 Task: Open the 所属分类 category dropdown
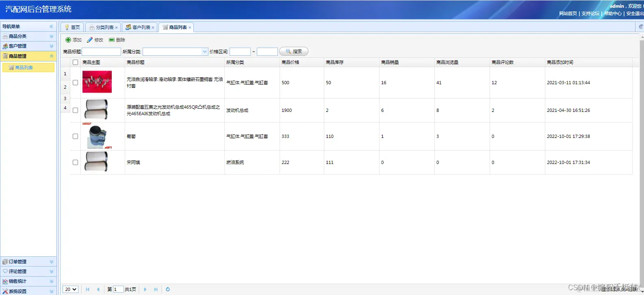[x=205, y=52]
